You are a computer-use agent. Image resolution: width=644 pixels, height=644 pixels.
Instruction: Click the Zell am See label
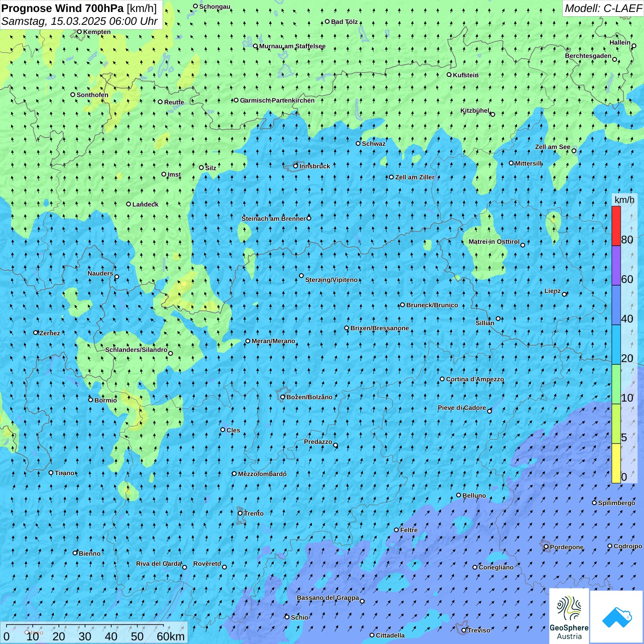[552, 147]
